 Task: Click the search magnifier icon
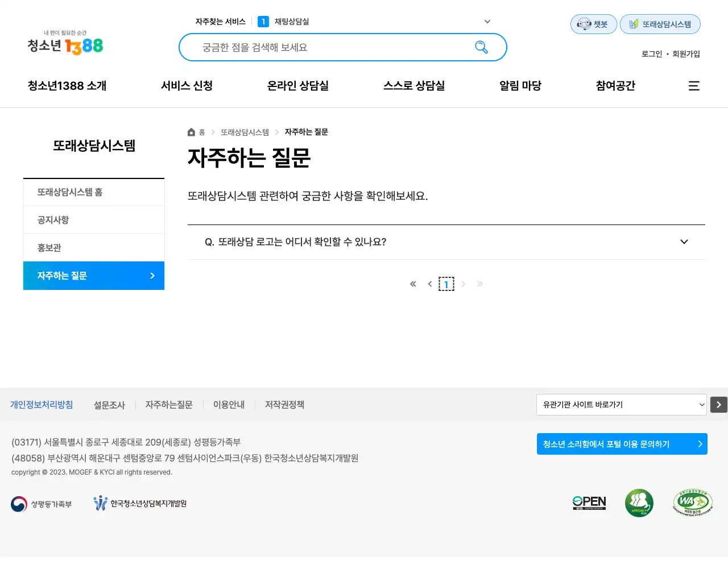(481, 47)
